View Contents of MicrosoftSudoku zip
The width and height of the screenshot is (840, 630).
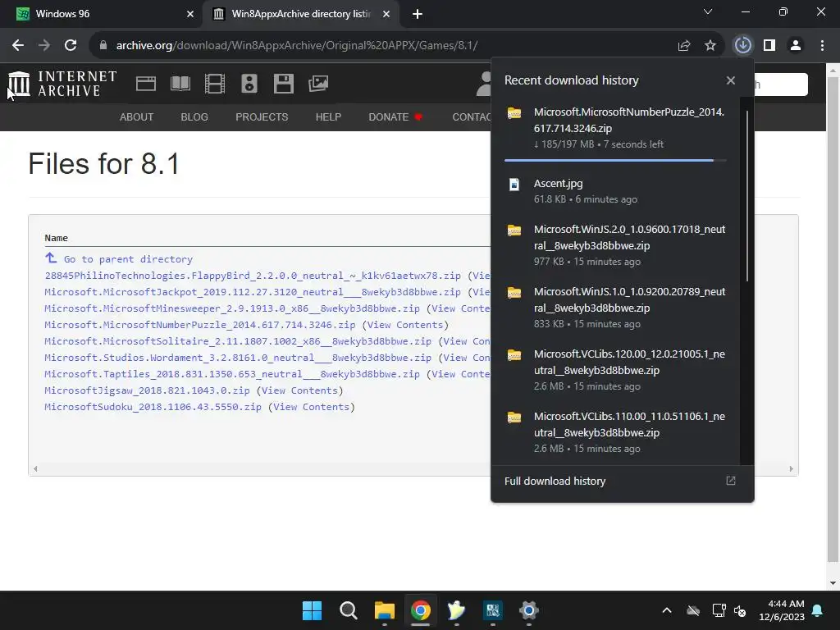pyautogui.click(x=311, y=407)
